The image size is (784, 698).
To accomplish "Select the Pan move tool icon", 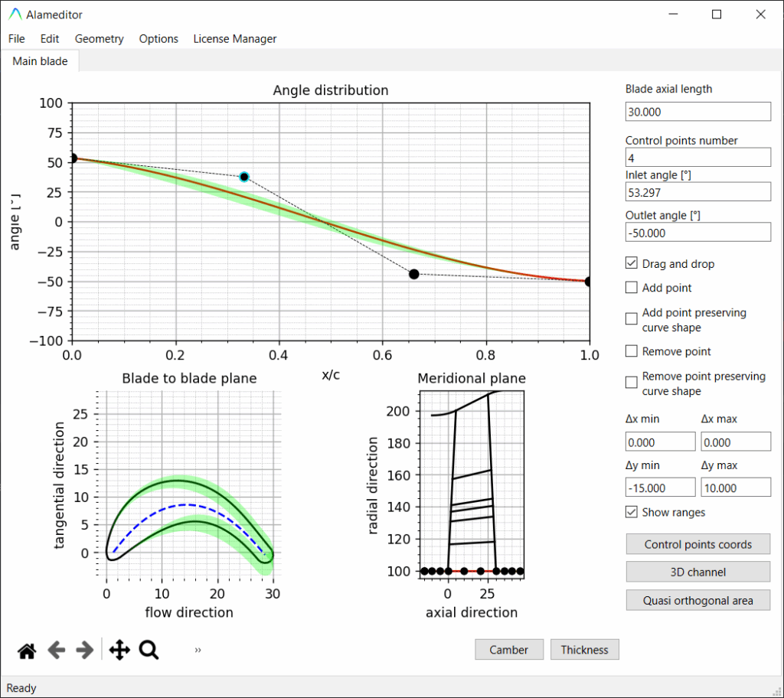I will pos(119,651).
